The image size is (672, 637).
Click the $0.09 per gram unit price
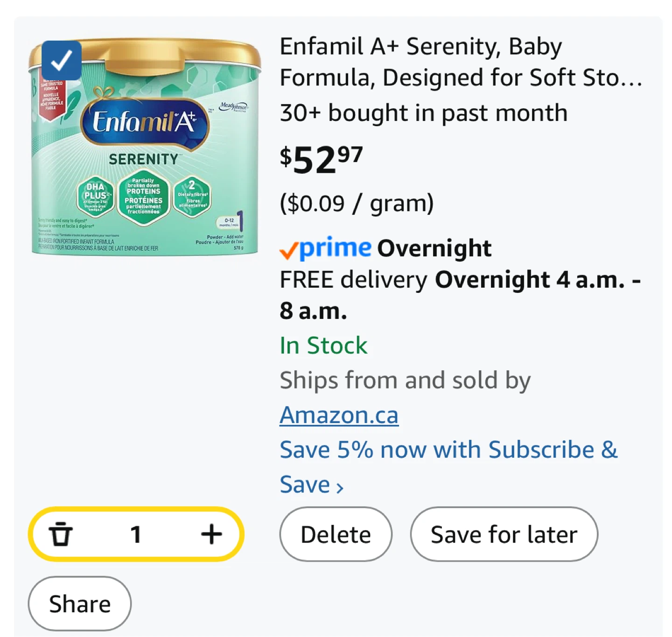(x=357, y=203)
